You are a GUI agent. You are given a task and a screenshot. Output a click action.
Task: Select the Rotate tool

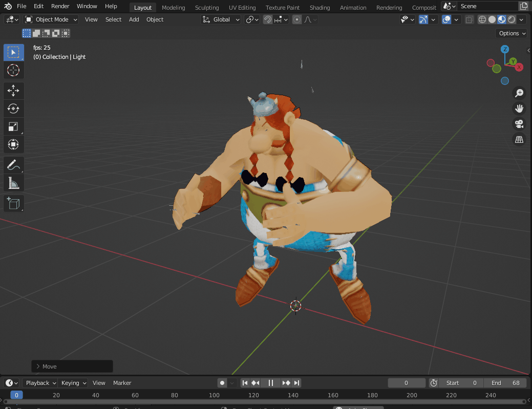click(x=14, y=109)
